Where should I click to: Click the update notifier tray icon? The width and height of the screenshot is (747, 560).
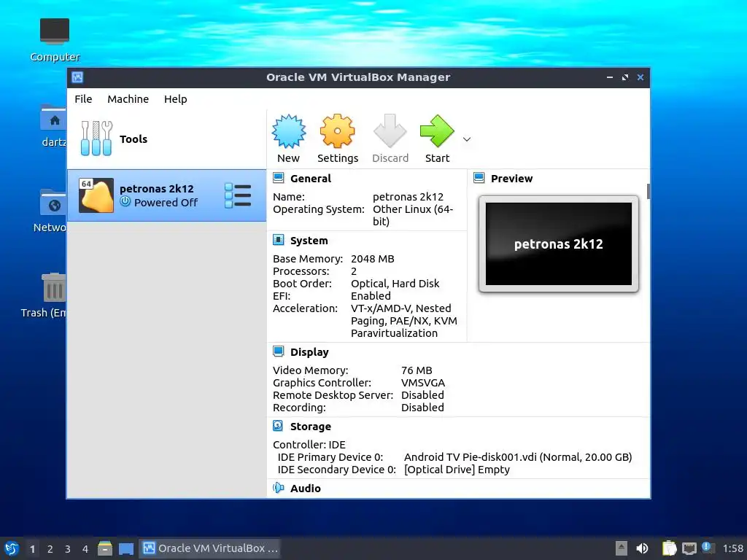708,548
